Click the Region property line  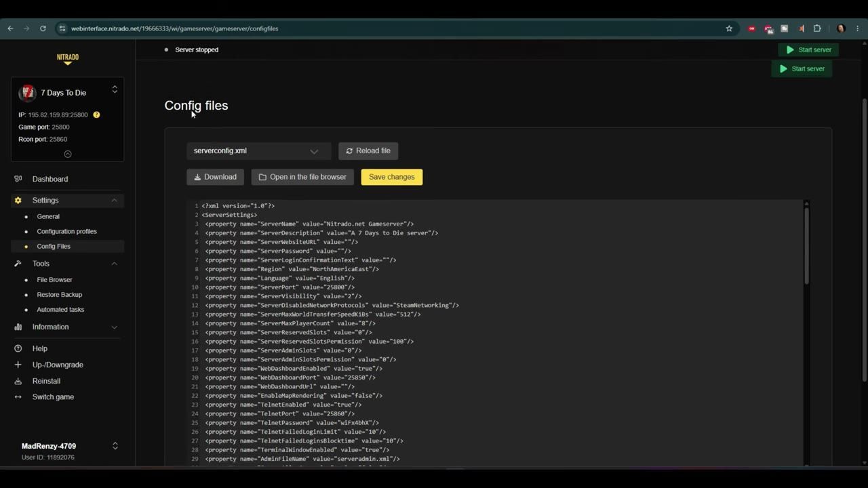click(292, 269)
